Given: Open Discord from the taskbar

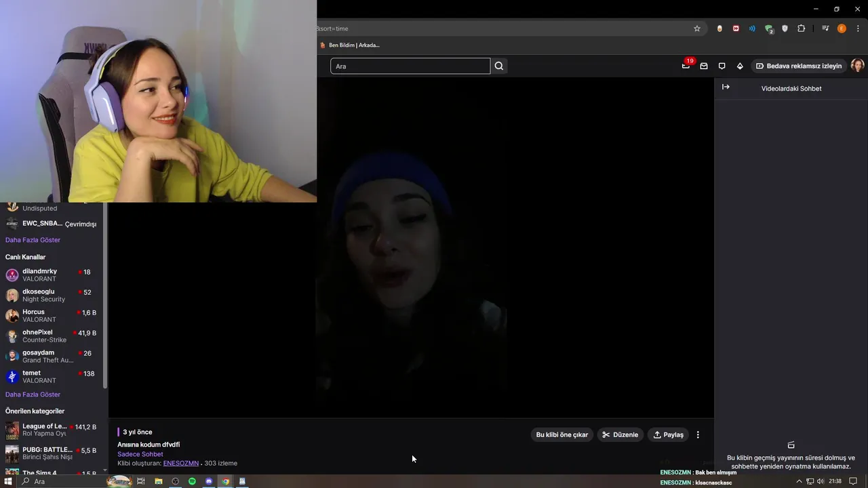Looking at the screenshot, I should coord(209,481).
